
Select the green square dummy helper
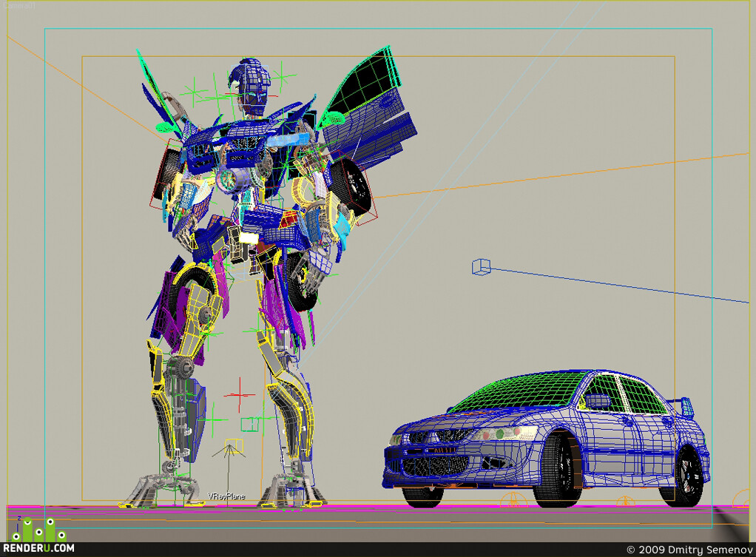tap(249, 425)
